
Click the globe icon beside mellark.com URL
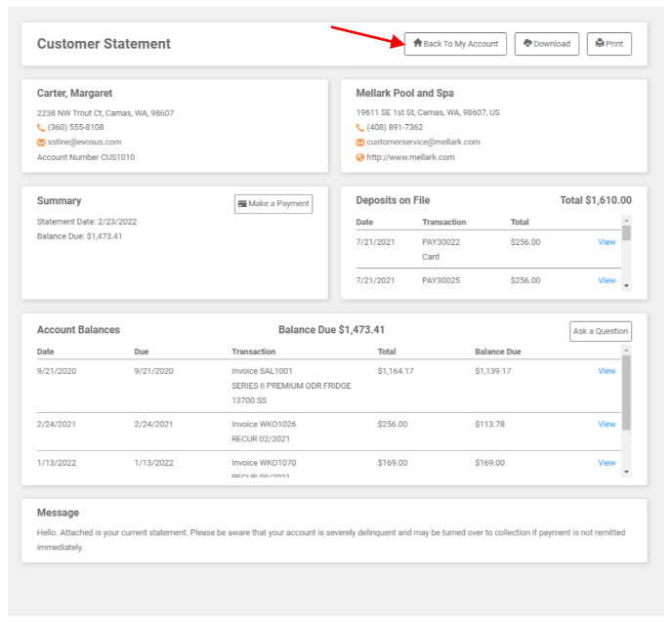pyautogui.click(x=360, y=157)
